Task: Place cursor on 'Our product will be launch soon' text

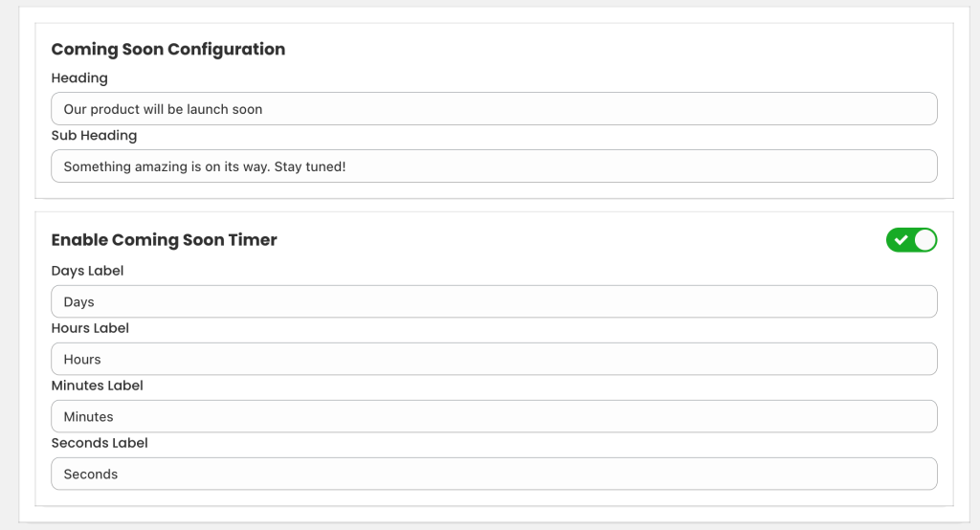Action: click(x=163, y=109)
